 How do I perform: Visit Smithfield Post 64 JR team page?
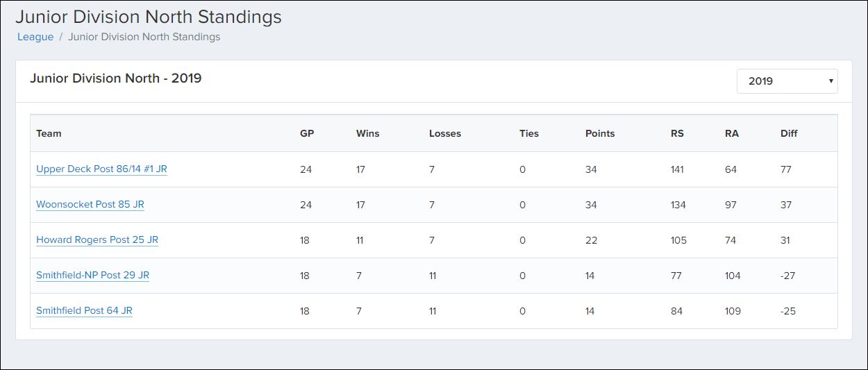click(x=84, y=311)
